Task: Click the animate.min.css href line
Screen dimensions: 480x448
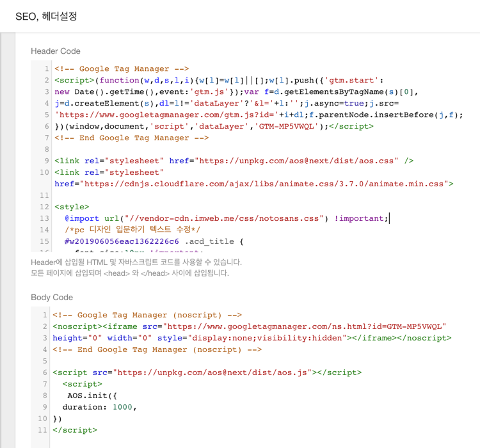Action: (x=254, y=184)
